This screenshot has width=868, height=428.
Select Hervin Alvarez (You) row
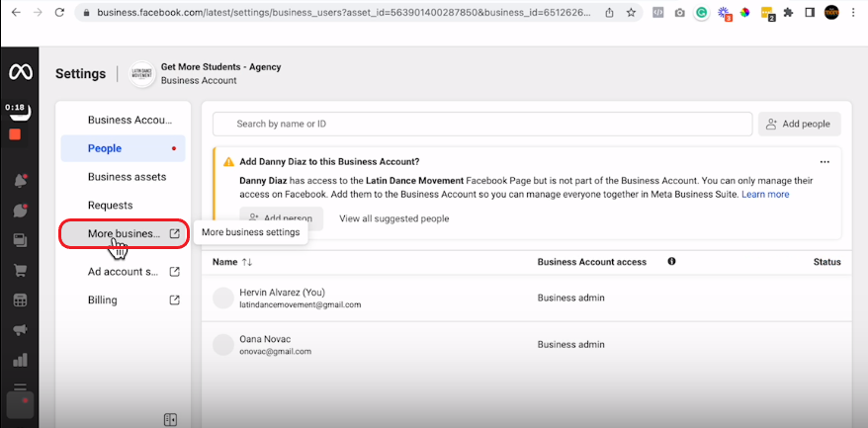[x=527, y=298]
